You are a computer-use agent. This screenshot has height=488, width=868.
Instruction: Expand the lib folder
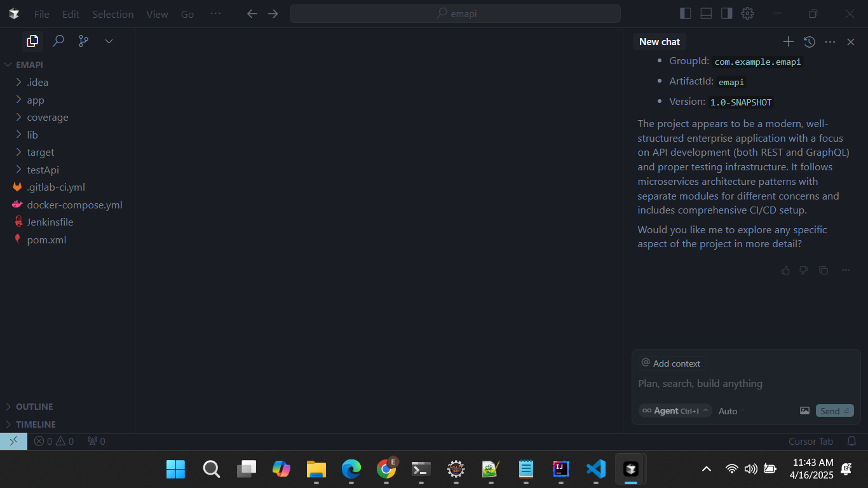tap(67, 135)
